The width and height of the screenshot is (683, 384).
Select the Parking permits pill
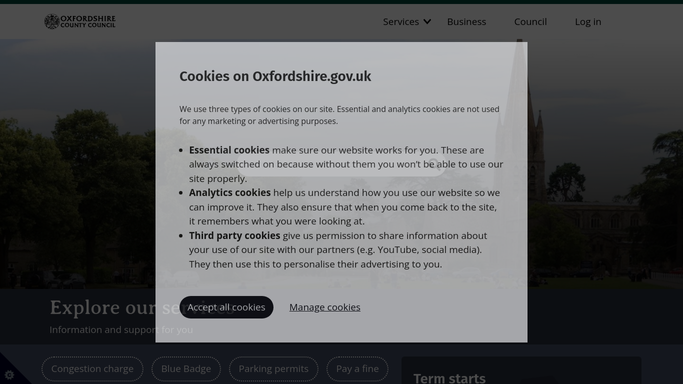(x=274, y=369)
